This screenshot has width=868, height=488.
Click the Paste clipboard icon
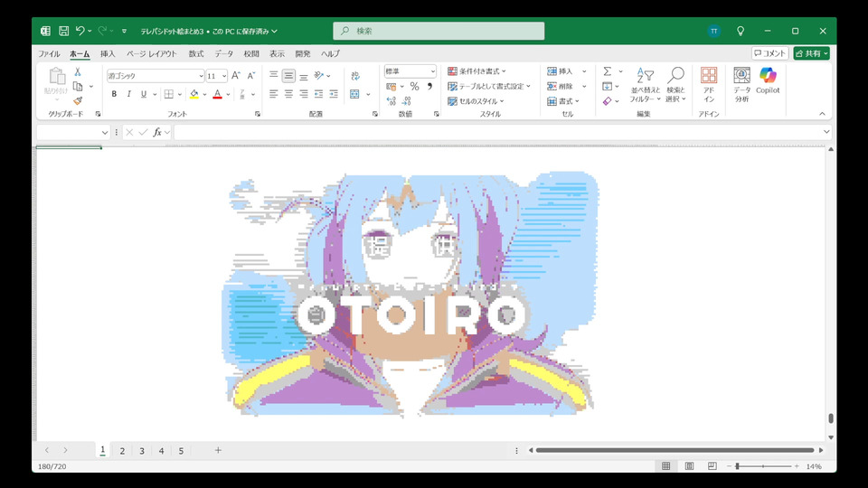tap(56, 77)
